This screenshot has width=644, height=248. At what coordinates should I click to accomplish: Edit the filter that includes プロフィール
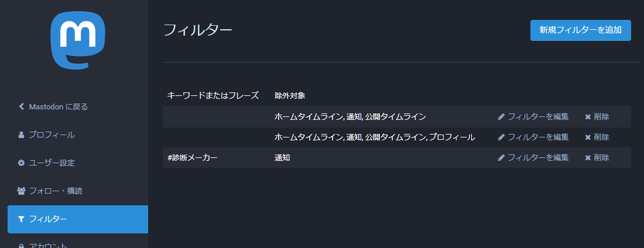(537, 137)
